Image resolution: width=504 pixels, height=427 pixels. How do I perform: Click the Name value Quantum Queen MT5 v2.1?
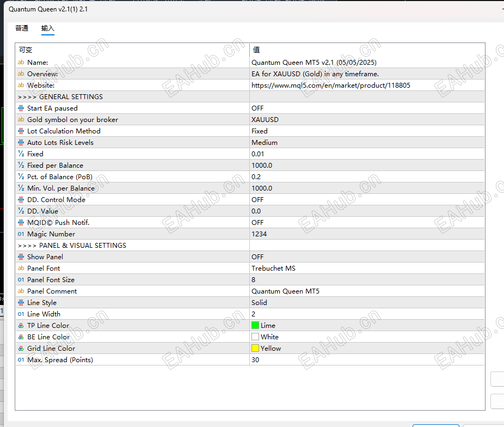(x=367, y=63)
